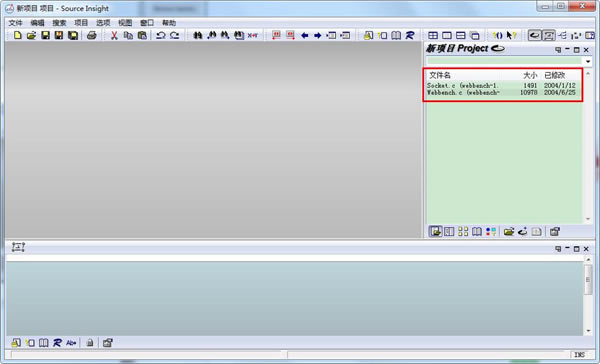The height and width of the screenshot is (364, 600).
Task: Select Socket.c in the project file list
Action: click(502, 86)
